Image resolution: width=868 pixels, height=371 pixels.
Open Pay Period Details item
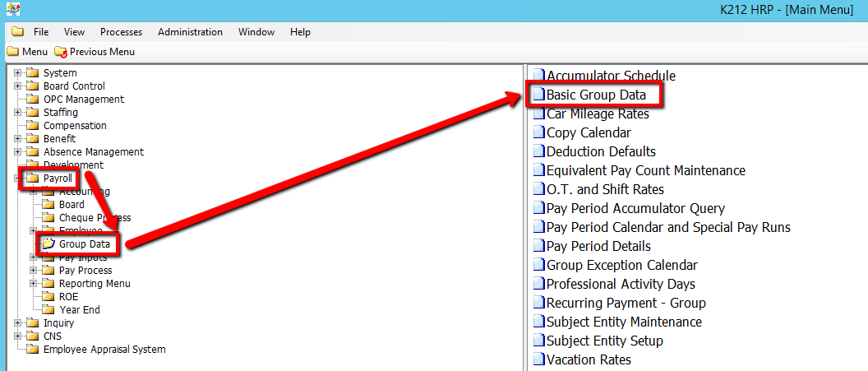[x=598, y=246]
